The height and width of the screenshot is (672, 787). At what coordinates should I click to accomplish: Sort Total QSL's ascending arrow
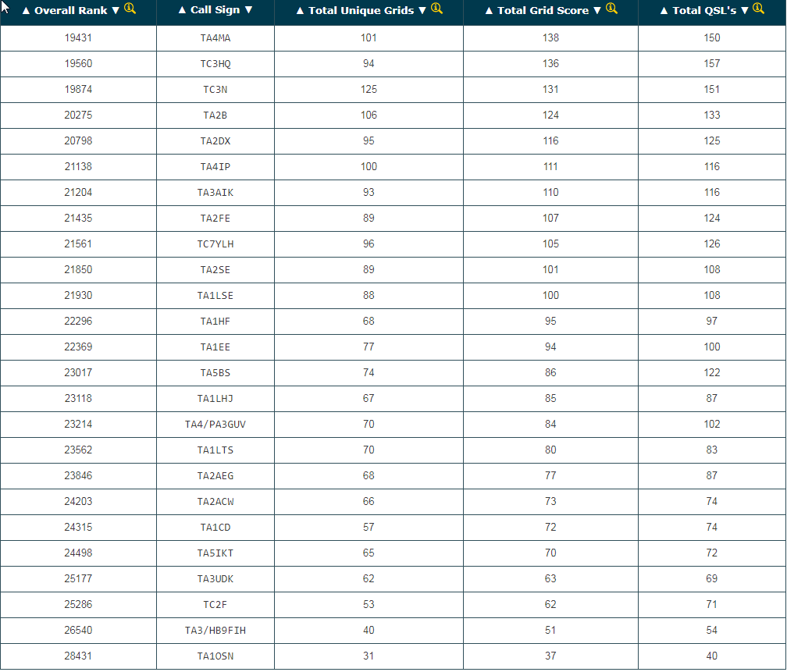[664, 11]
